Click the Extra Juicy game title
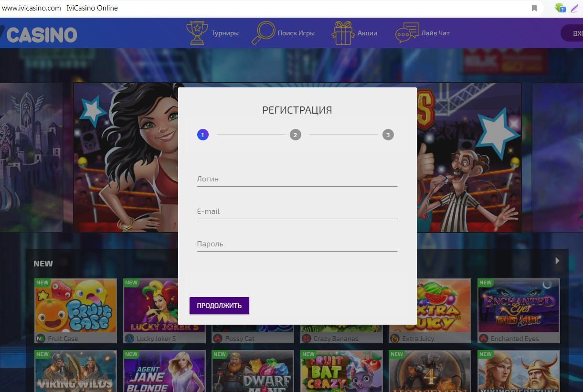583x392 pixels. click(418, 339)
